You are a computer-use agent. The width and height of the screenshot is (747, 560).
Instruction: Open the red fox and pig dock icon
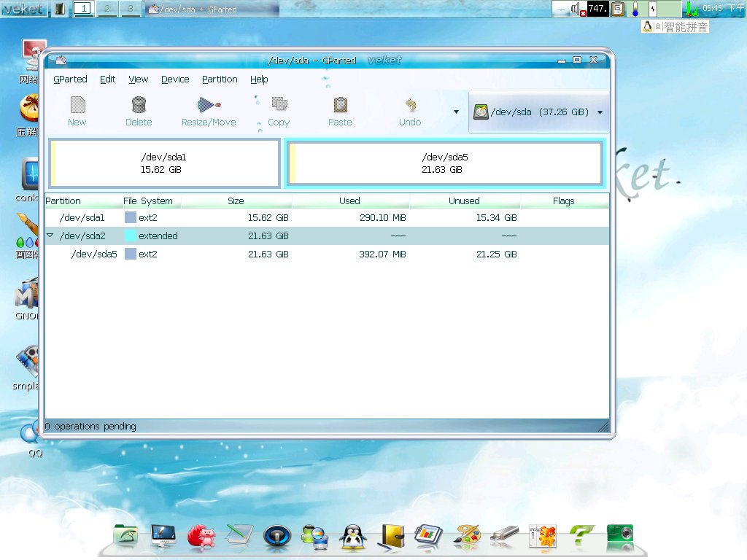pyautogui.click(x=201, y=536)
